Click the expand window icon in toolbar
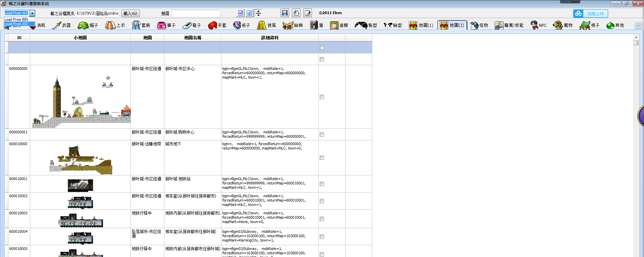Image resolution: width=644 pixels, height=257 pixels. [249, 13]
